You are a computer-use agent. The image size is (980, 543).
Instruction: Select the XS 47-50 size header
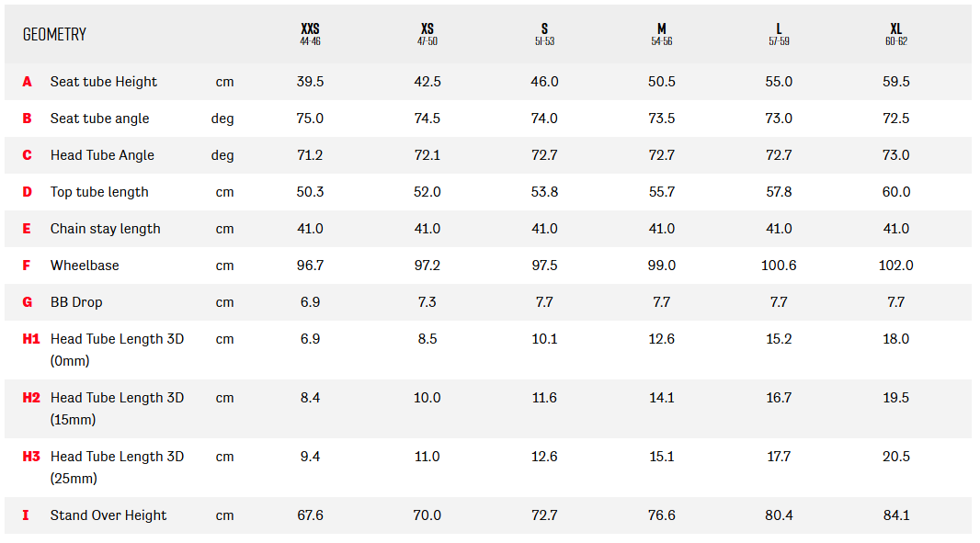coord(427,34)
